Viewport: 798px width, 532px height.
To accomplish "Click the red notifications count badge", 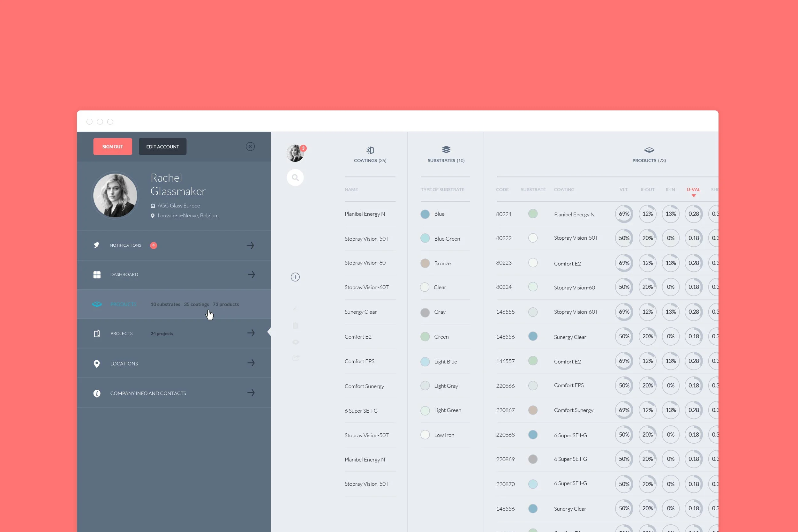I will tap(153, 245).
